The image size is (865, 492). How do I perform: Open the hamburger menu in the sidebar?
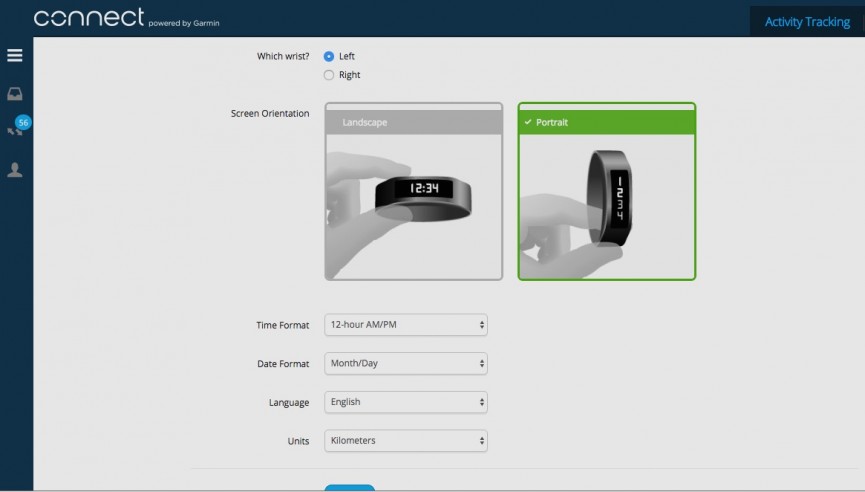click(15, 55)
